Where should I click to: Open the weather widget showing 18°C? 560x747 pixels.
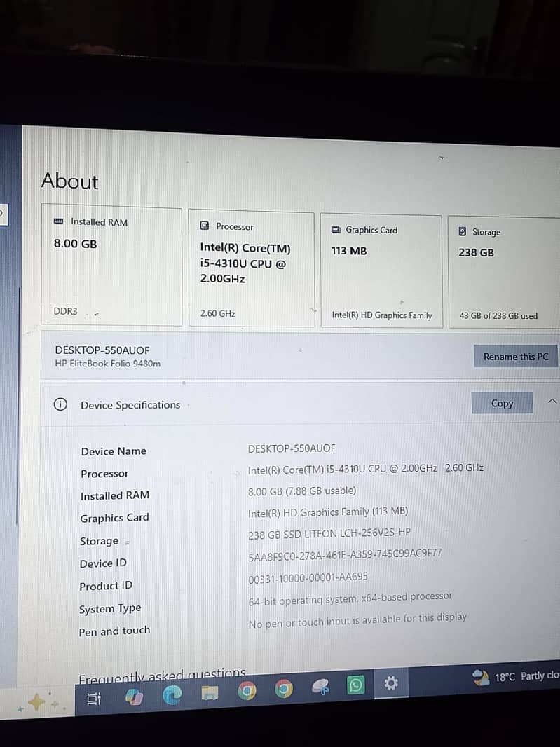click(x=516, y=676)
